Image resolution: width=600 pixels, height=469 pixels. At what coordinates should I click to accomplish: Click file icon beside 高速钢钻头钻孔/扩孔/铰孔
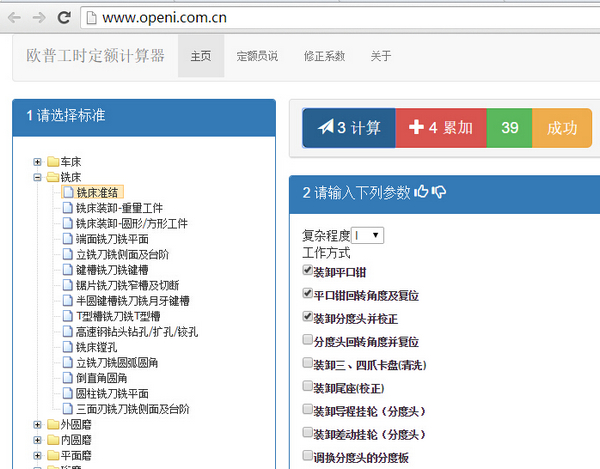pyautogui.click(x=67, y=331)
